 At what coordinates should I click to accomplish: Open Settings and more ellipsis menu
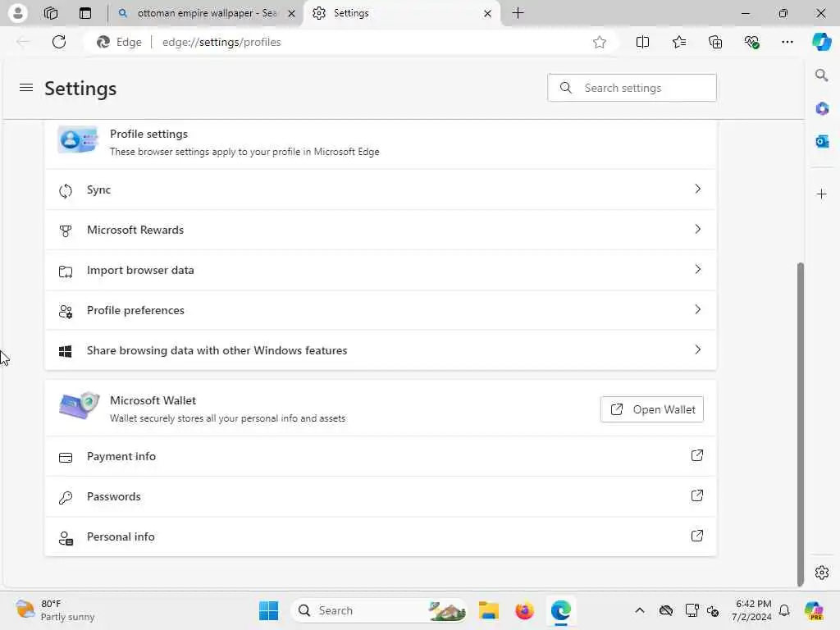[x=787, y=42]
